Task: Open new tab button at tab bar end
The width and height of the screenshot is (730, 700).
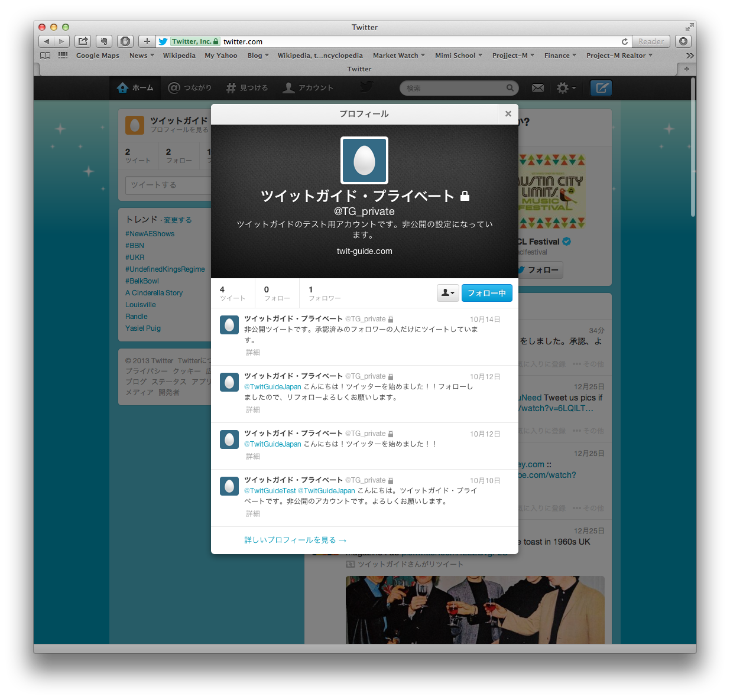Action: tap(686, 69)
